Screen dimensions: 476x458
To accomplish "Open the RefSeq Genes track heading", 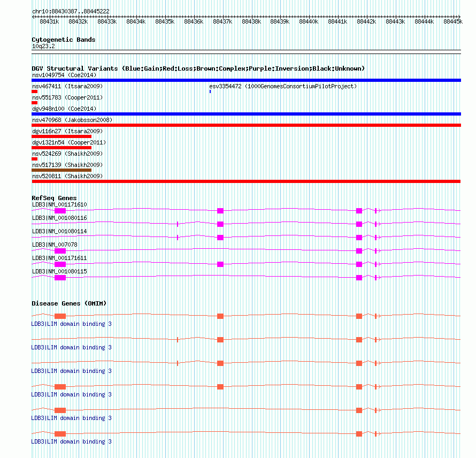I will [x=54, y=198].
